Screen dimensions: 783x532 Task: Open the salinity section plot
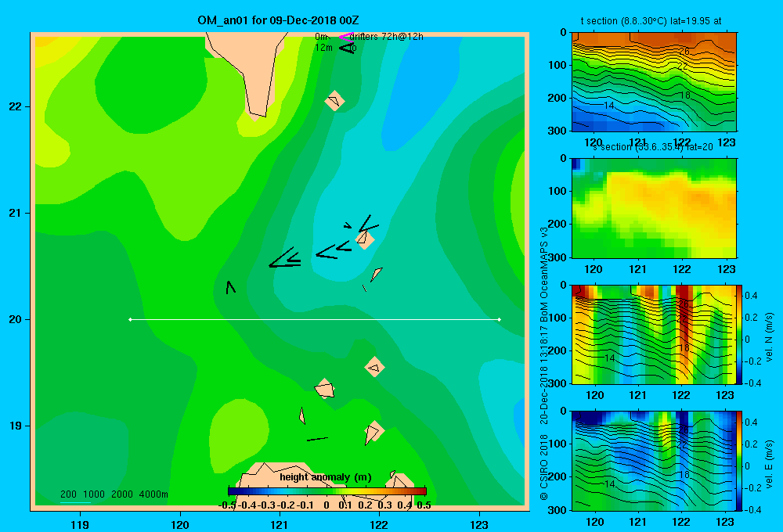pyautogui.click(x=654, y=208)
